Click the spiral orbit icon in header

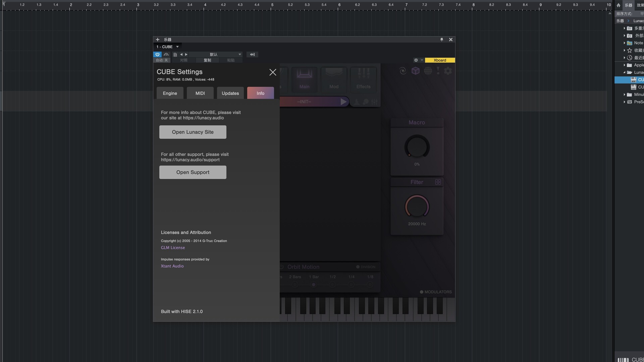tap(403, 71)
